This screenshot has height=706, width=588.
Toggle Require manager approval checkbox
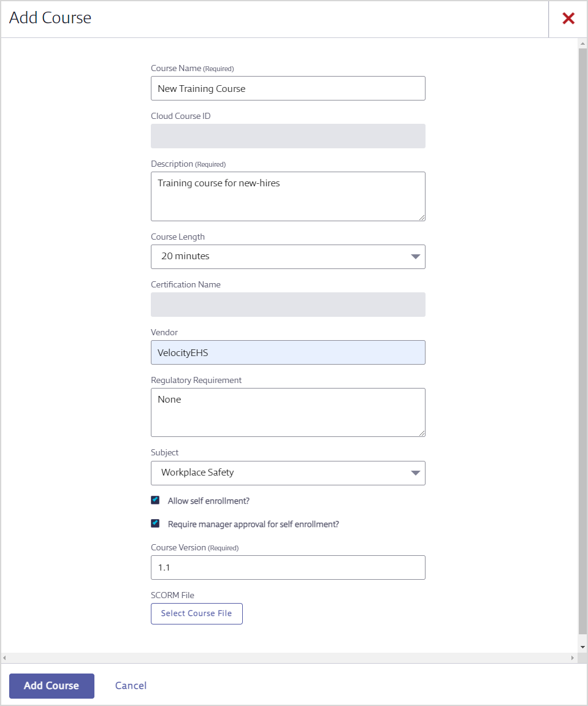pyautogui.click(x=155, y=523)
